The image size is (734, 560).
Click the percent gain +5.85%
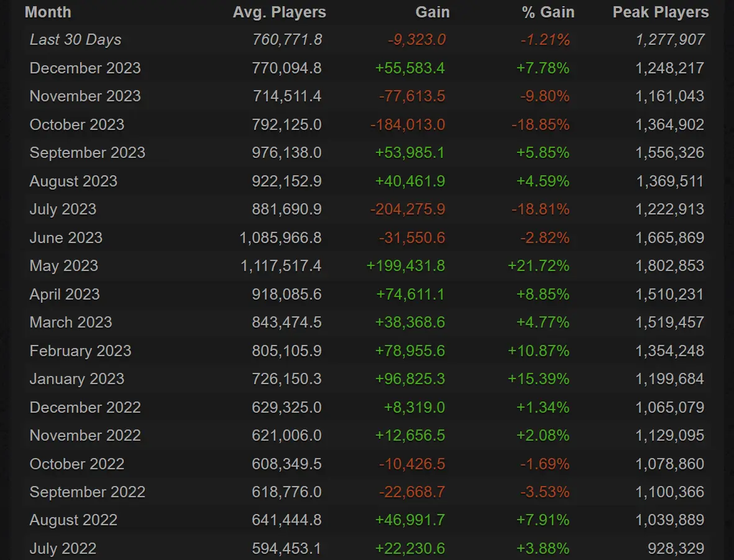(543, 153)
